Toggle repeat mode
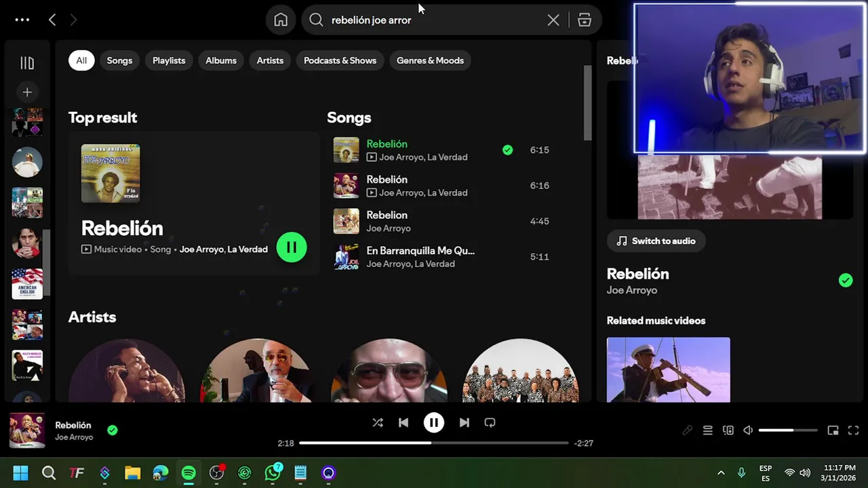 pyautogui.click(x=490, y=422)
